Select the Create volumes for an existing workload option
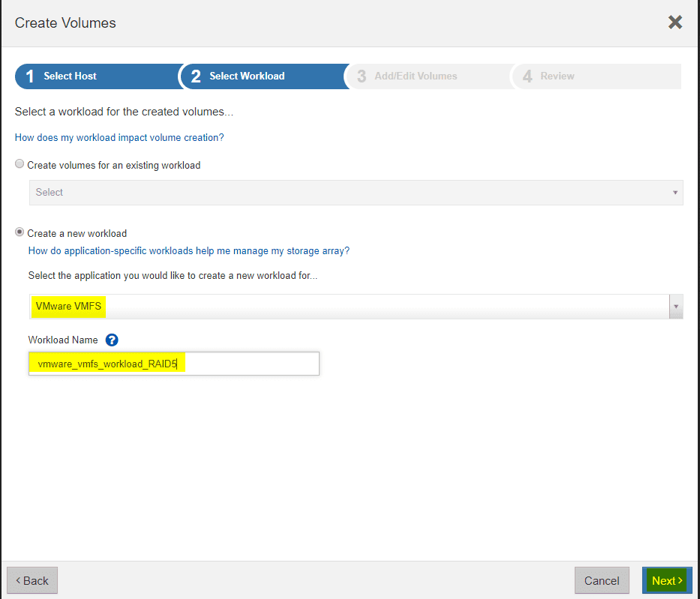The height and width of the screenshot is (599, 700). click(19, 163)
